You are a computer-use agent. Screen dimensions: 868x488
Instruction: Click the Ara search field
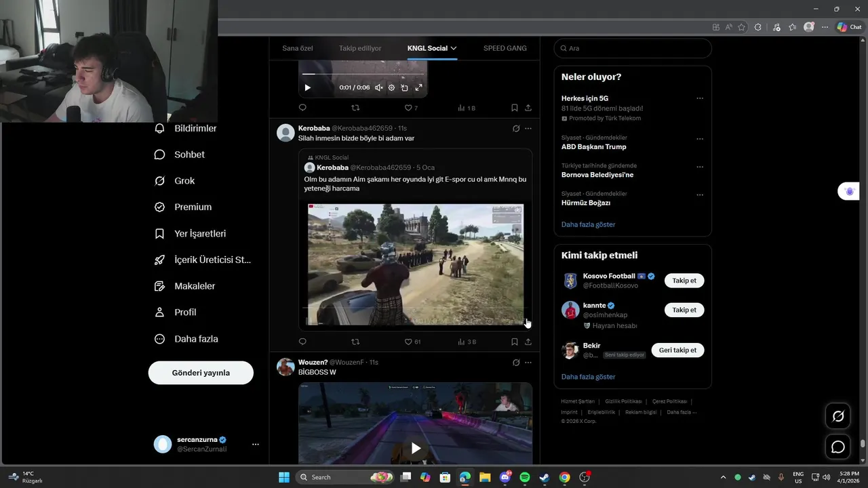click(633, 48)
